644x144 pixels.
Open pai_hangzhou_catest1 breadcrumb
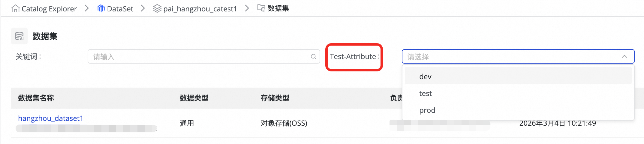pyautogui.click(x=200, y=9)
